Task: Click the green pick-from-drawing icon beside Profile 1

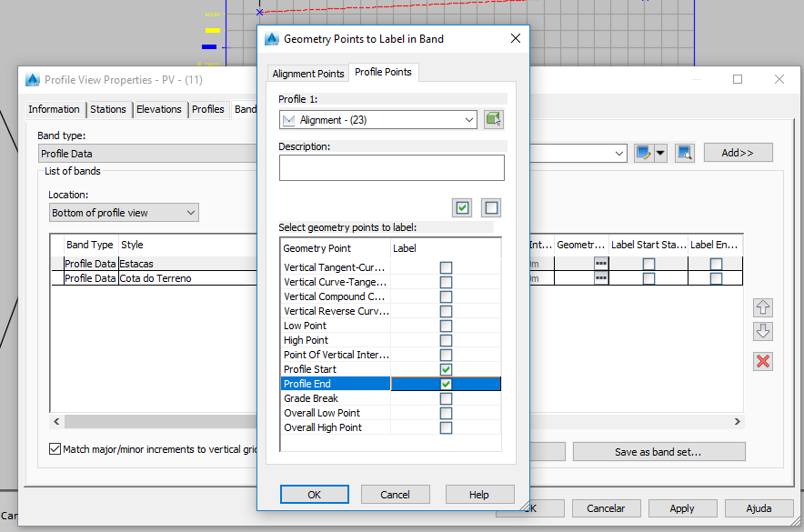Action: point(493,119)
